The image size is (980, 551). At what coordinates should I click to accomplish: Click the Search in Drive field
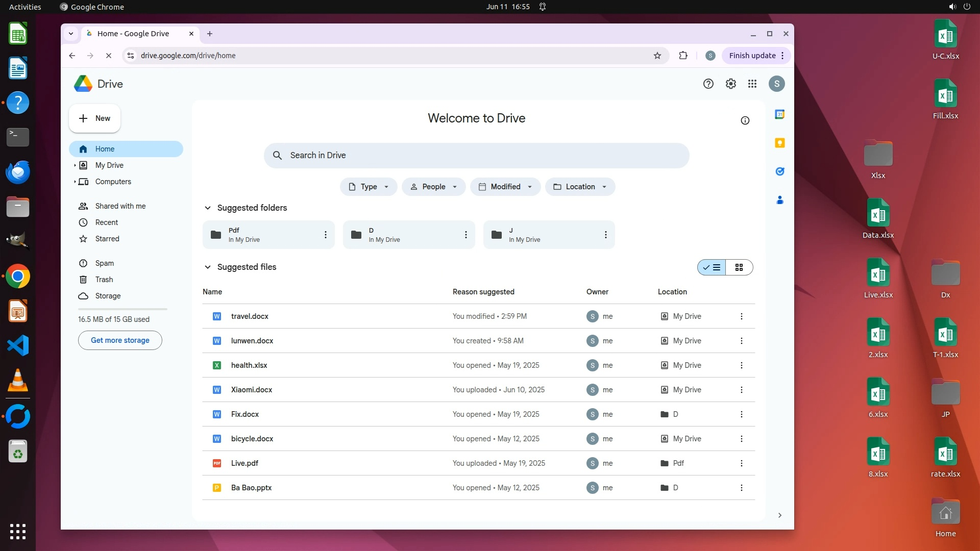tap(476, 155)
